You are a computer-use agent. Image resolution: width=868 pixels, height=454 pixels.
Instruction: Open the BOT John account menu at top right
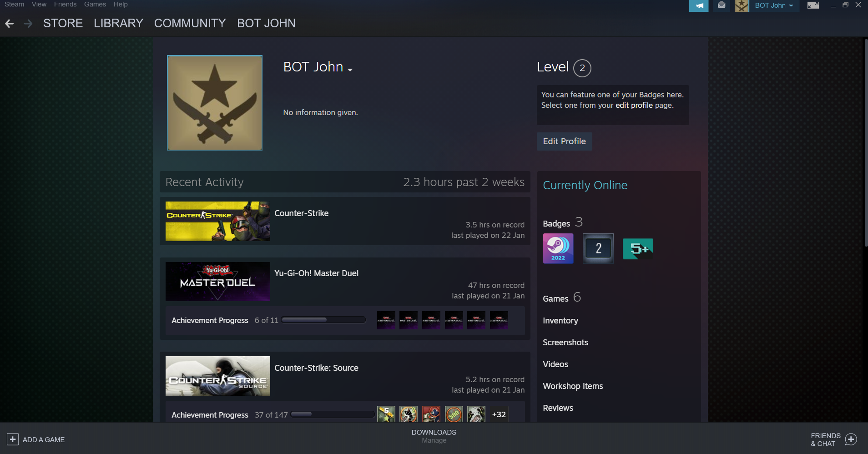tap(773, 5)
